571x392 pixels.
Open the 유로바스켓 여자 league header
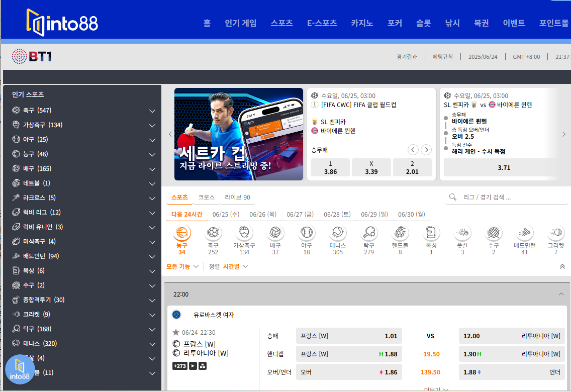point(214,315)
